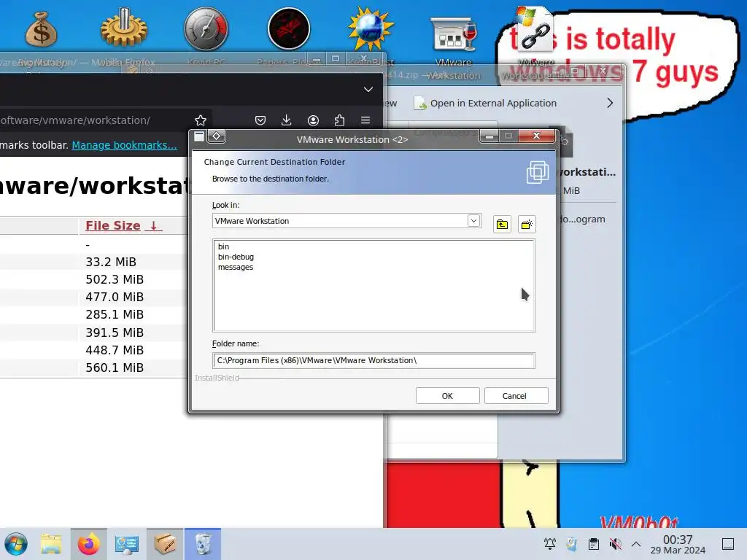Select the bin folder in list
747x560 pixels.
point(223,246)
